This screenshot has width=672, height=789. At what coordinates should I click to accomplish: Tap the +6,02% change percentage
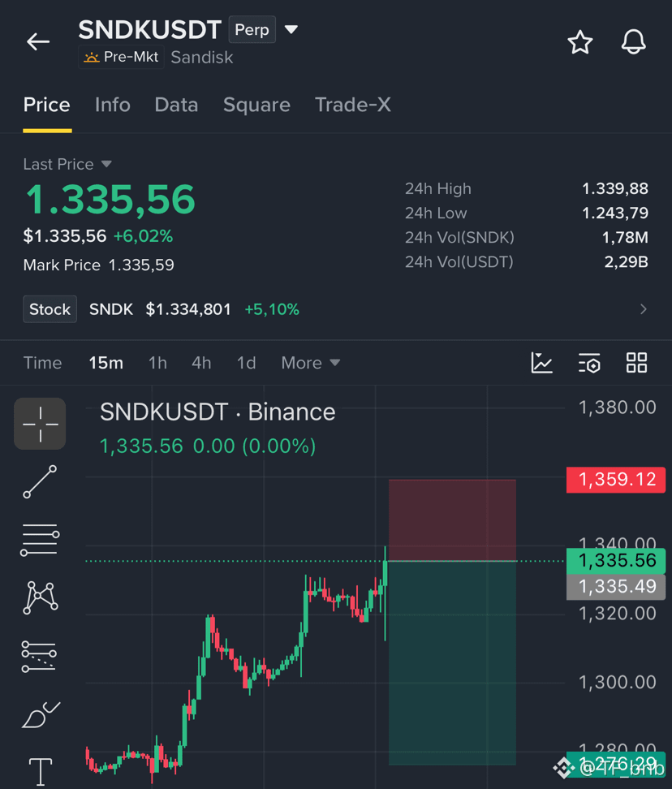[x=144, y=236]
